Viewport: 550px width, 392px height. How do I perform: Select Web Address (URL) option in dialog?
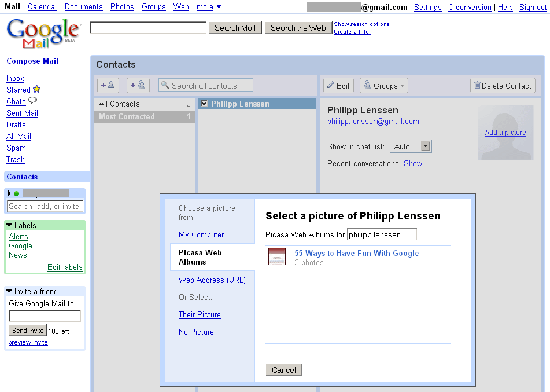[212, 280]
